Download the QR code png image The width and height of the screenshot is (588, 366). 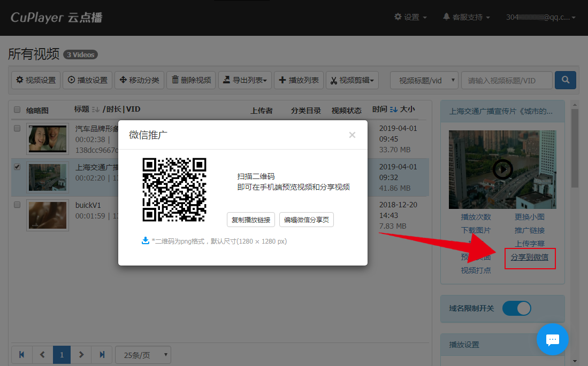pyautogui.click(x=145, y=241)
